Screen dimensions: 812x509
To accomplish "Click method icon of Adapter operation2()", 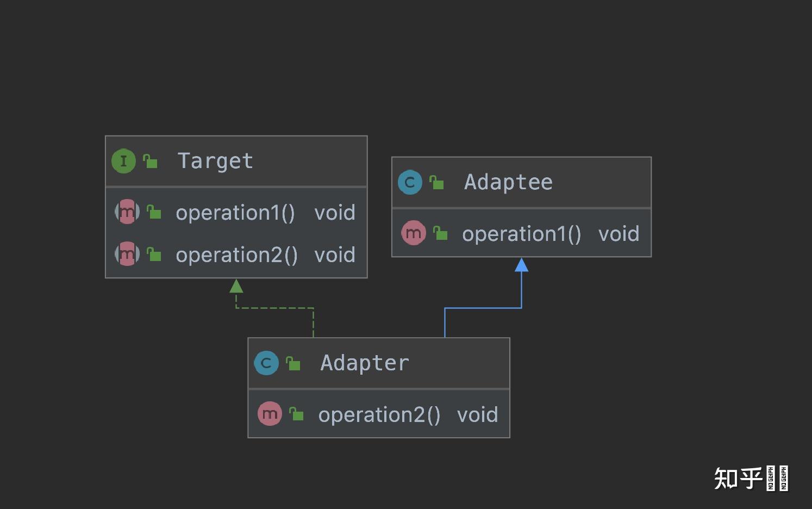I will (x=270, y=414).
